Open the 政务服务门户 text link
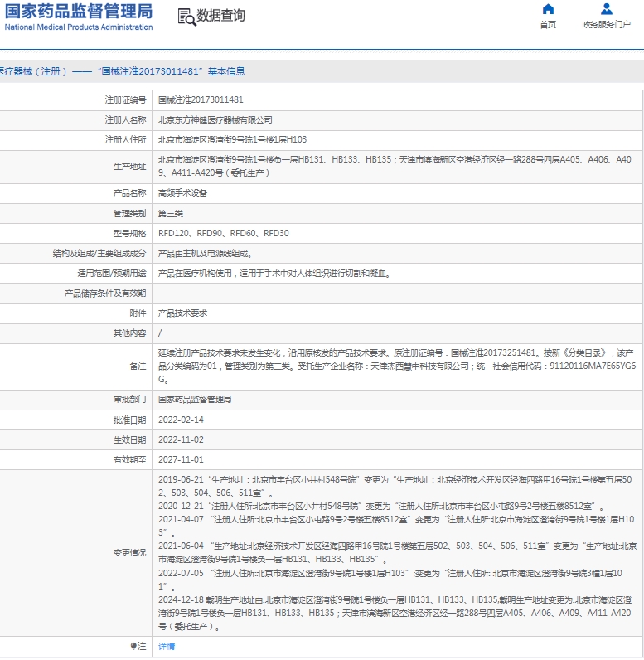The height and width of the screenshot is (660, 644). tap(606, 25)
